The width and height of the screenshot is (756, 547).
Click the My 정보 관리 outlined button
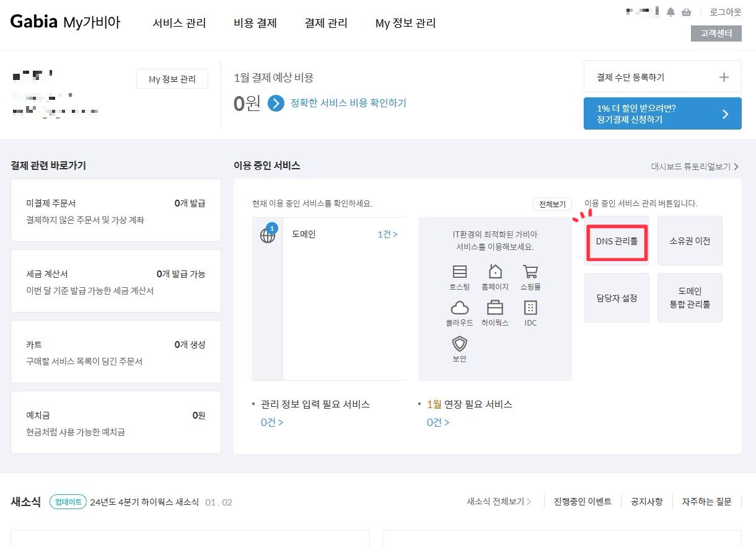[172, 79]
